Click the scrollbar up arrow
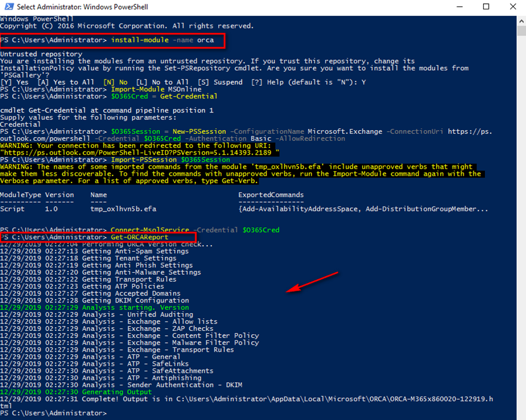Image resolution: width=526 pixels, height=420 pixels. point(522,21)
